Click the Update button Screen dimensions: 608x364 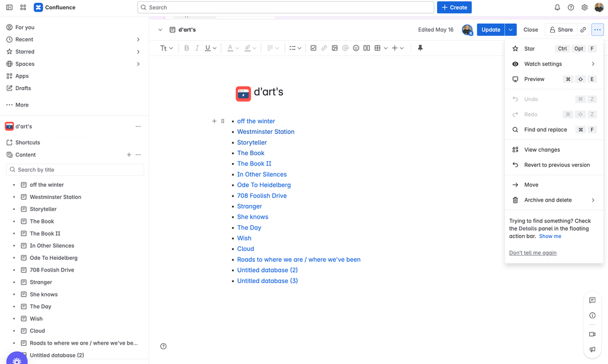(491, 30)
